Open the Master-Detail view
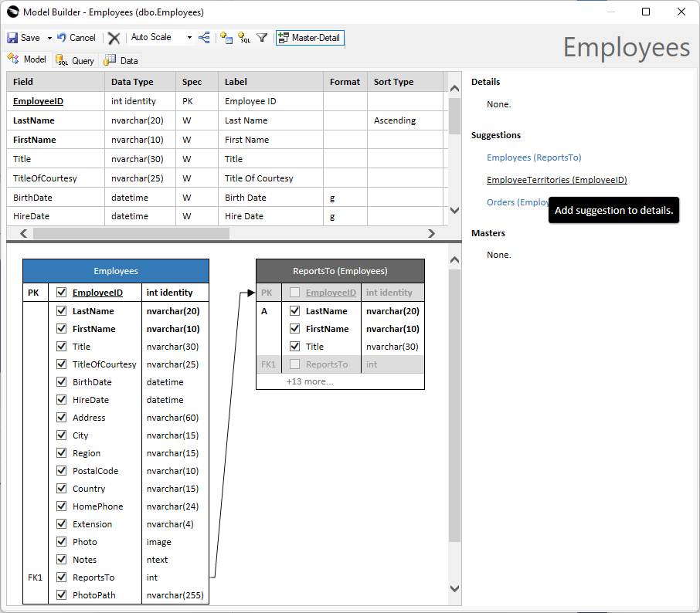The width and height of the screenshot is (700, 613). [309, 37]
